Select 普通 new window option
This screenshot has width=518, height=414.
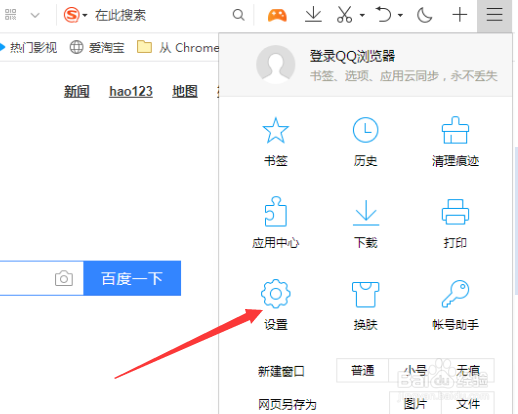[x=362, y=370]
